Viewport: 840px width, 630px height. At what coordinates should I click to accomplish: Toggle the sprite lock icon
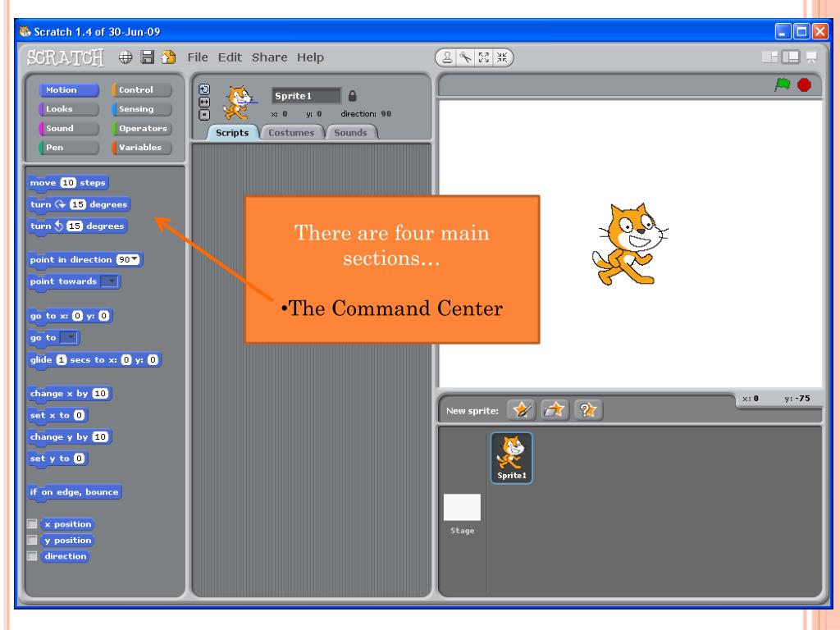coord(352,96)
